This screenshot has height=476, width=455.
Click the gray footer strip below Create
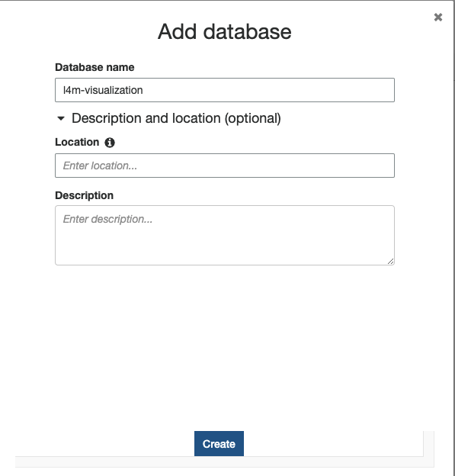click(x=225, y=462)
